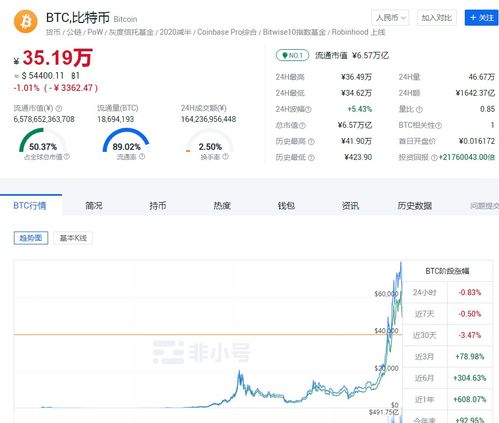Click the ¥36.49万 24H high value
499x423 pixels.
click(356, 77)
